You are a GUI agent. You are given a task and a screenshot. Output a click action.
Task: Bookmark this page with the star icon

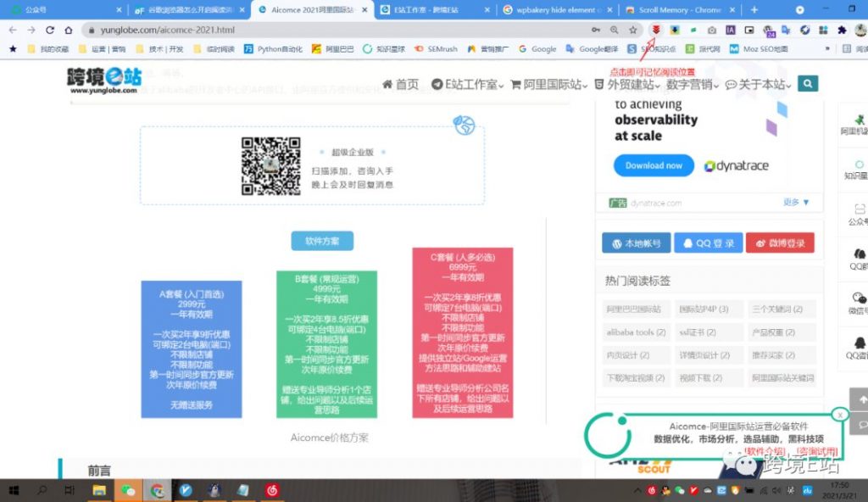tap(632, 30)
